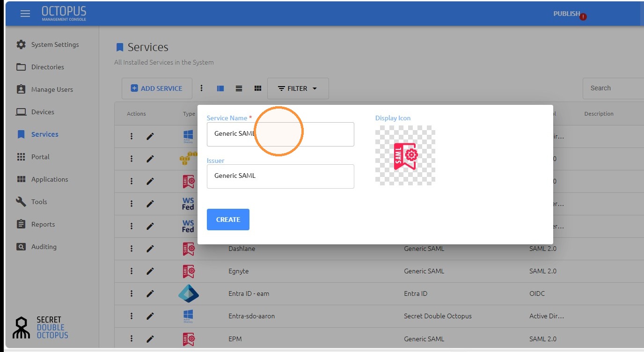Edit the Egnyte service
Image resolution: width=644 pixels, height=352 pixels.
click(150, 271)
